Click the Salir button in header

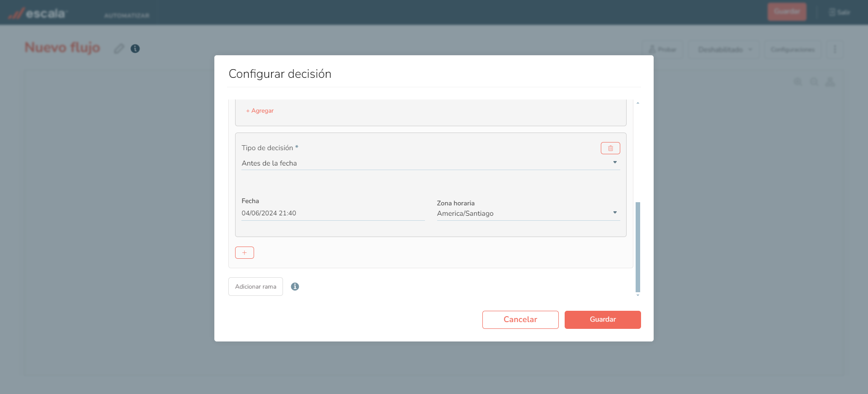coord(840,12)
